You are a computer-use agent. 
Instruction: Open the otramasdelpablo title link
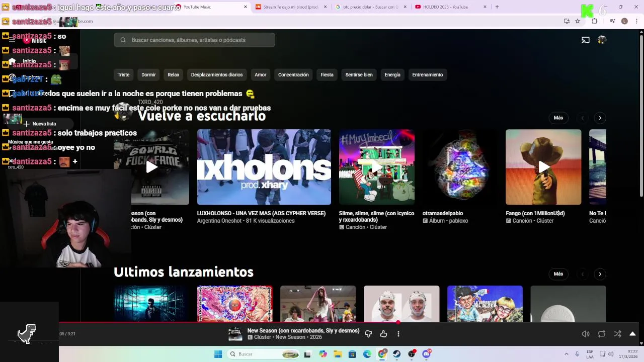(443, 213)
